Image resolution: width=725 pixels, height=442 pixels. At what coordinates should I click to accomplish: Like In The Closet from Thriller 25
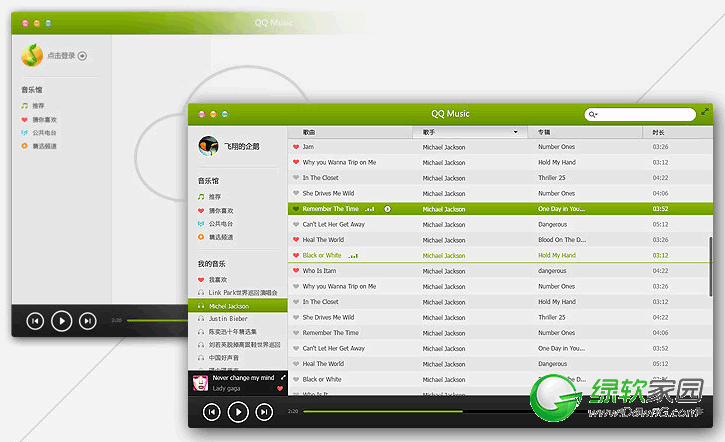tap(296, 178)
